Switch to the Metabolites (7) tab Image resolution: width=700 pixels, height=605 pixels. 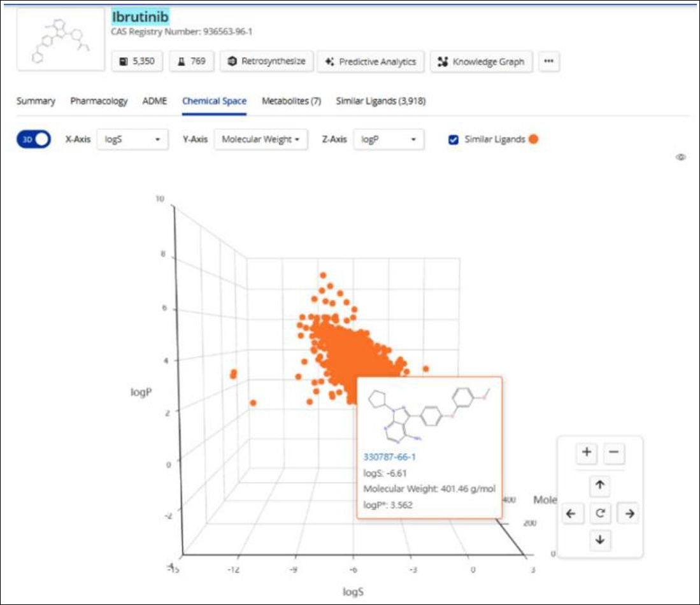tap(291, 101)
